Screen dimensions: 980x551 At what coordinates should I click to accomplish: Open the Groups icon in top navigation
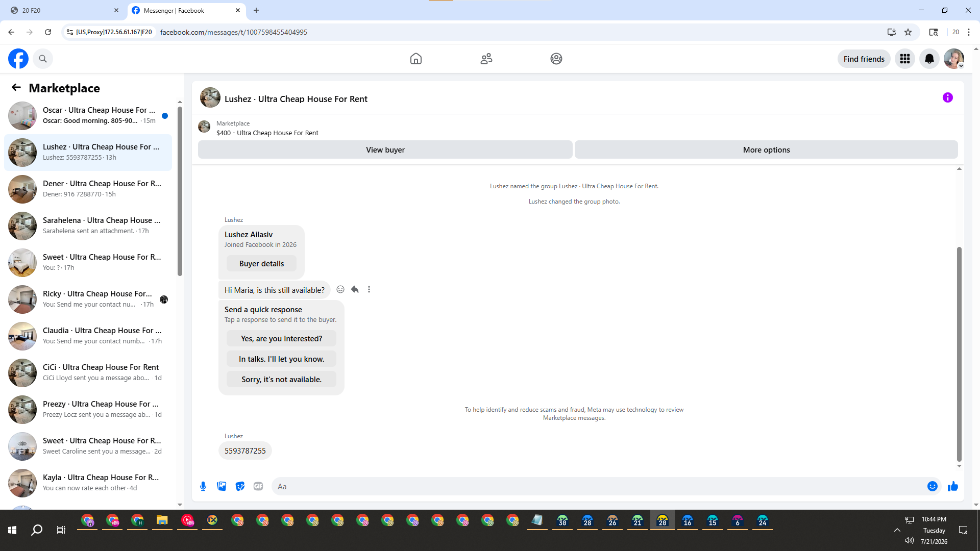pyautogui.click(x=556, y=59)
